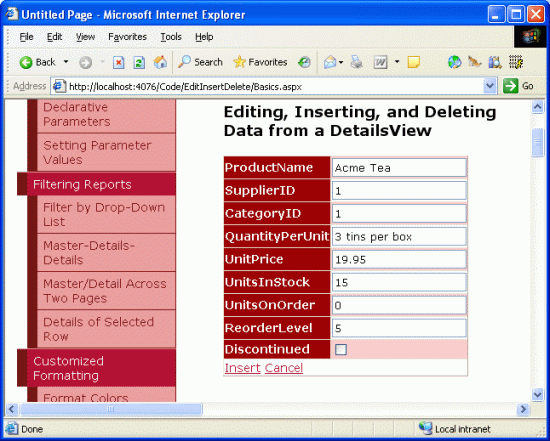This screenshot has width=550, height=441.
Task: Toggle the Discontinued checkbox
Action: [x=341, y=349]
